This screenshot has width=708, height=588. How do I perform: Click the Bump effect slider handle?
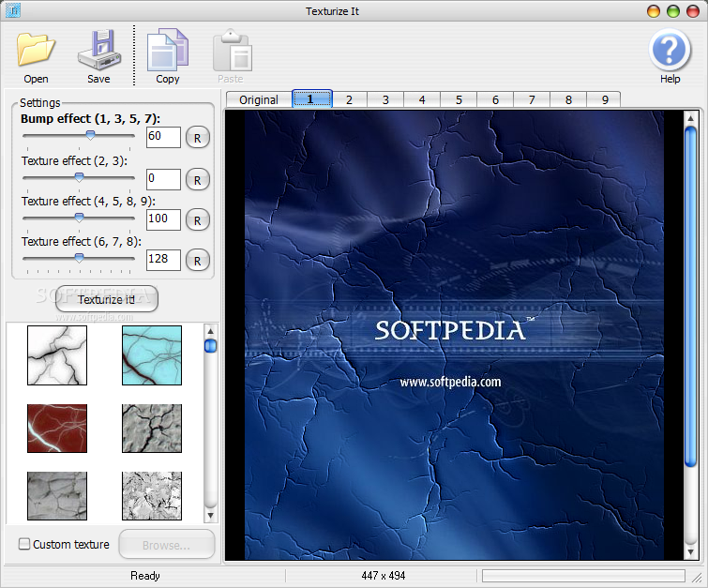(x=91, y=135)
